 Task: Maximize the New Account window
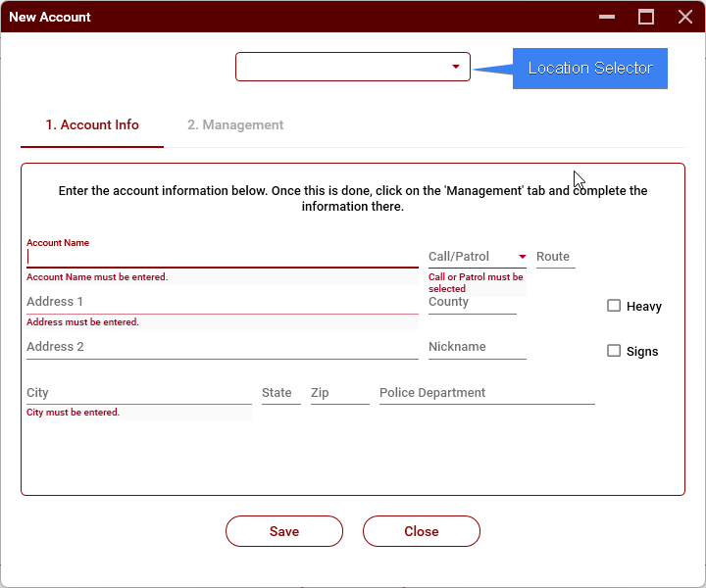pos(646,17)
